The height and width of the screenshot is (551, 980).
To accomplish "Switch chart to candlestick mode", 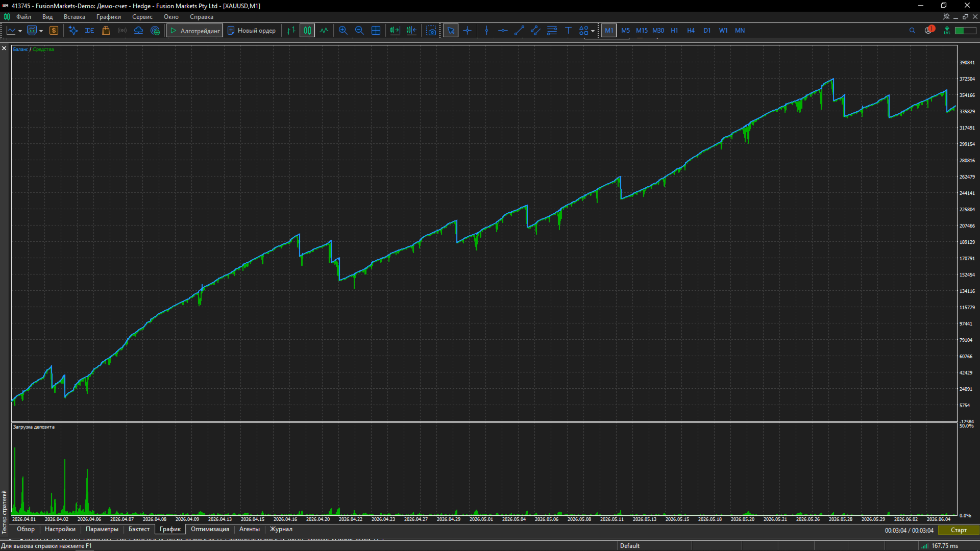I will [x=307, y=31].
